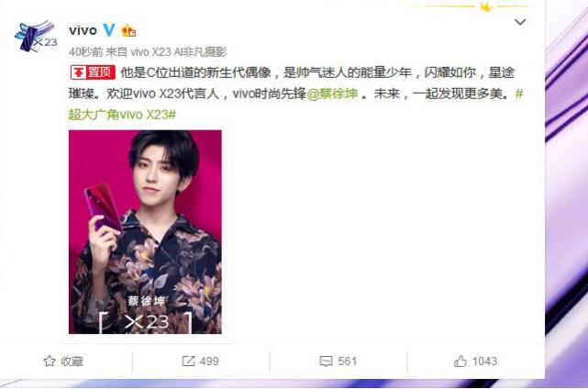Click the gold crown decoration at top
588x389 pixels.
pos(486,6)
